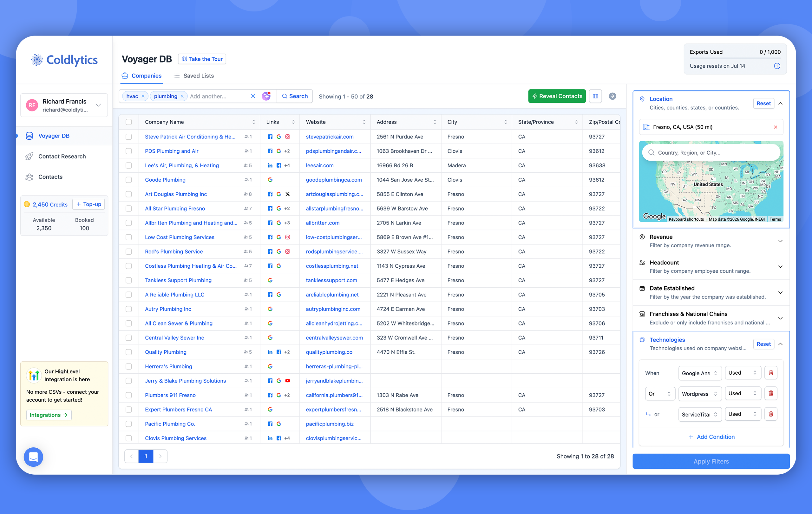Click the AI sparkle search icon
This screenshot has width=812, height=514.
[266, 96]
